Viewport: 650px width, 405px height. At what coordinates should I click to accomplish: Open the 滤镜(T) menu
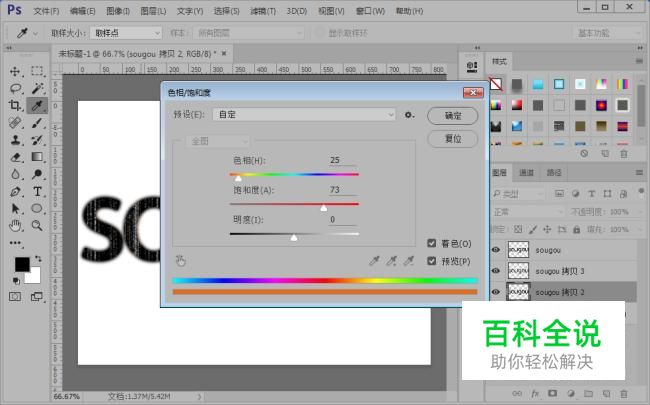(x=263, y=11)
